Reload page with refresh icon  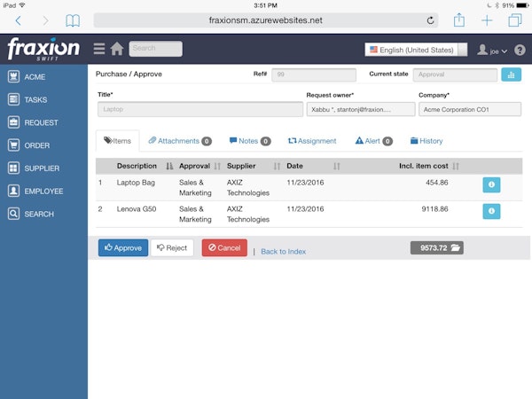pyautogui.click(x=431, y=20)
